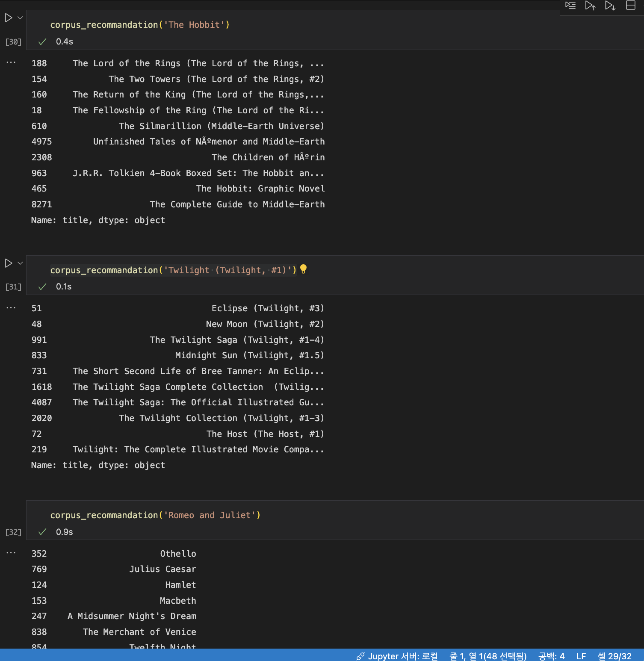Image resolution: width=644 pixels, height=661 pixels.
Task: Select 'The Twilight Saga (Twilight, #1-4)' row
Action: click(178, 340)
